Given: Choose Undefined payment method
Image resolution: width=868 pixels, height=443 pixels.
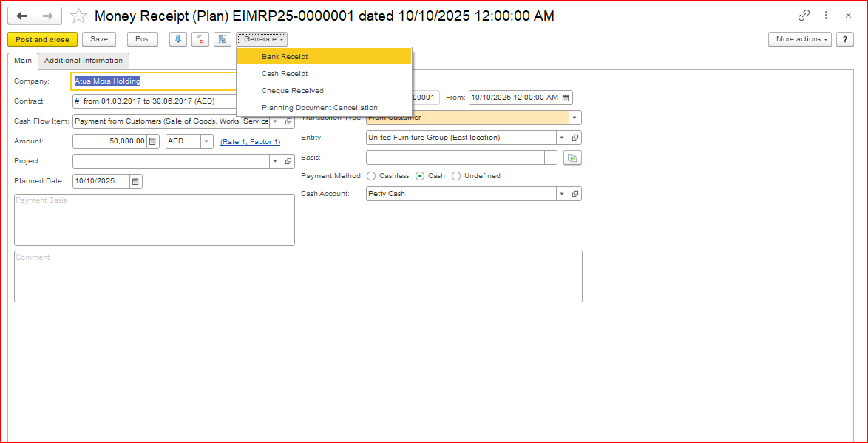Looking at the screenshot, I should point(456,176).
